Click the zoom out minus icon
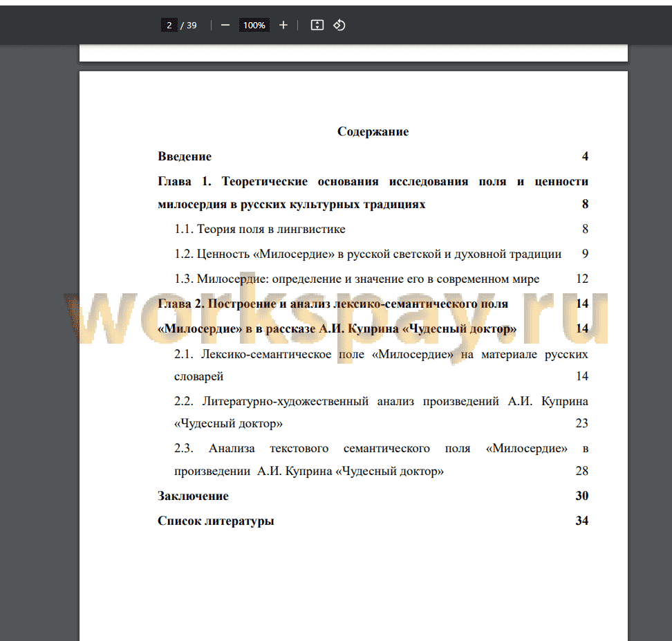672x641 pixels. [x=225, y=26]
